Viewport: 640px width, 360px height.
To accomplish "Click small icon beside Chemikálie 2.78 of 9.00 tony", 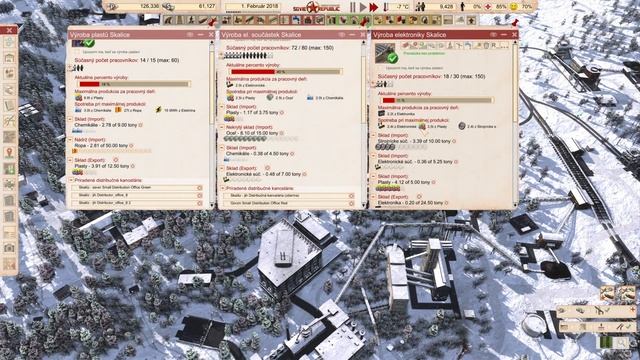I will coord(141,125).
